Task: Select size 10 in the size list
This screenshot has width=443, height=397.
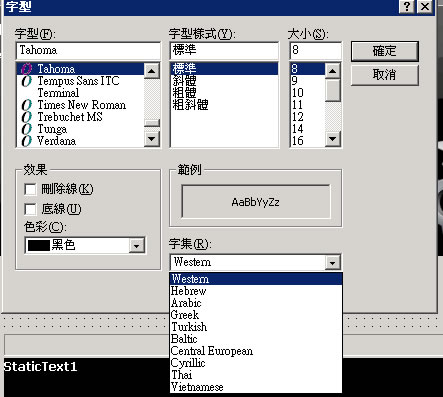Action: (x=308, y=93)
